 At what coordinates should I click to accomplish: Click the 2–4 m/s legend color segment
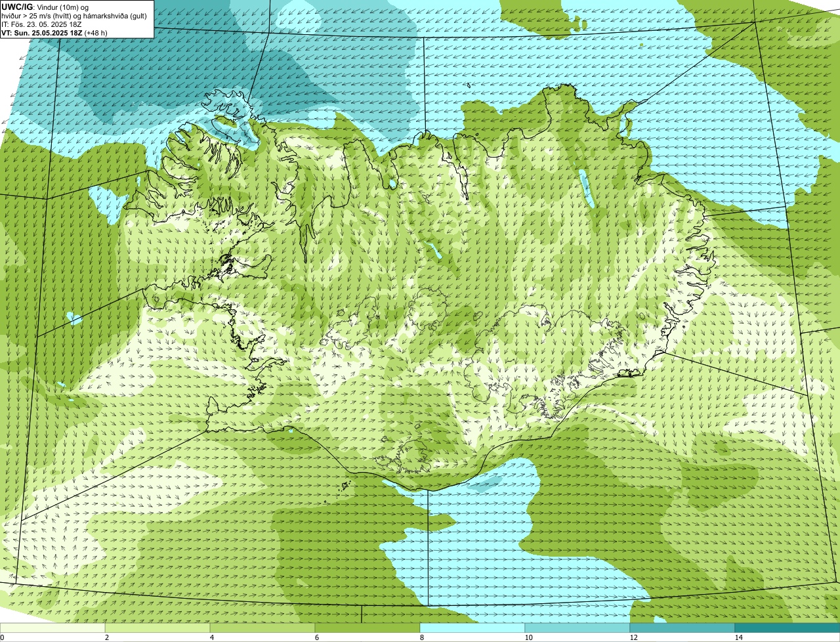click(x=158, y=628)
